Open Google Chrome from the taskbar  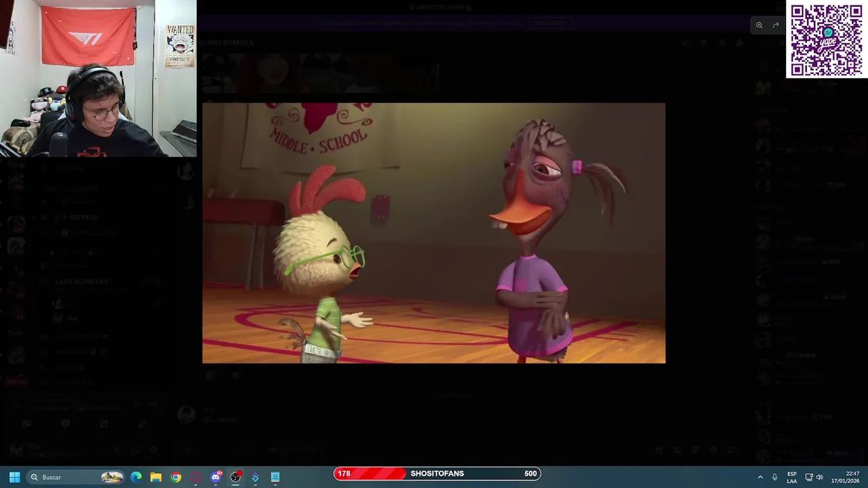(176, 477)
